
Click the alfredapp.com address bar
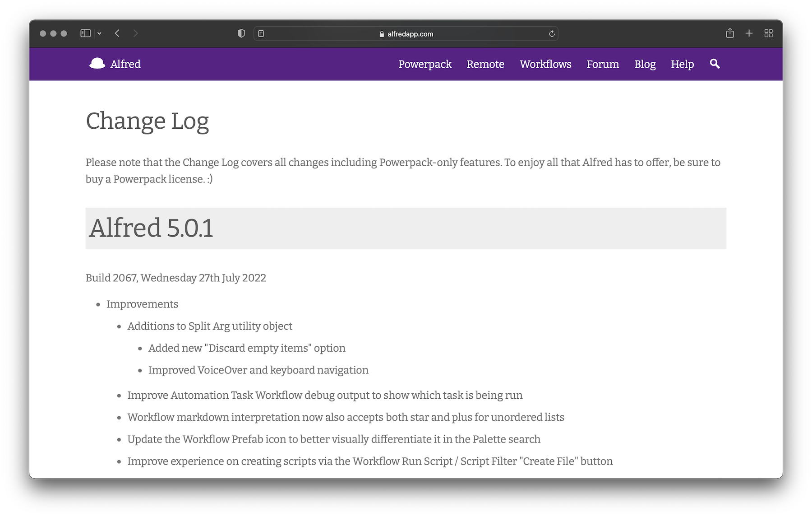[406, 34]
